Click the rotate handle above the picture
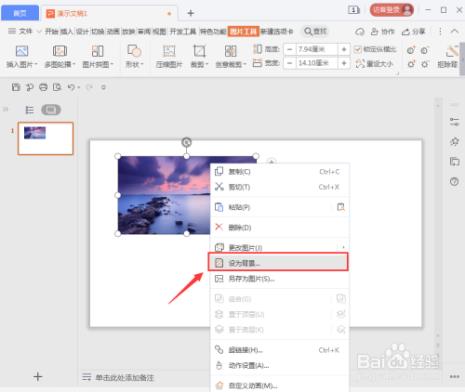Screen dimensions: 465x392 point(187,142)
